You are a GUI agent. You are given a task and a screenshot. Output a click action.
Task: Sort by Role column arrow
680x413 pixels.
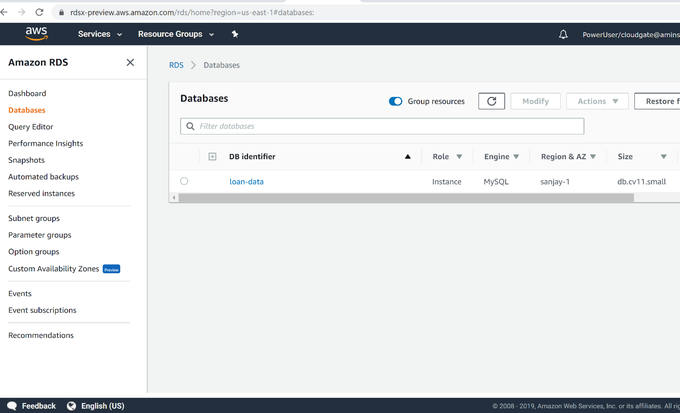coord(459,157)
